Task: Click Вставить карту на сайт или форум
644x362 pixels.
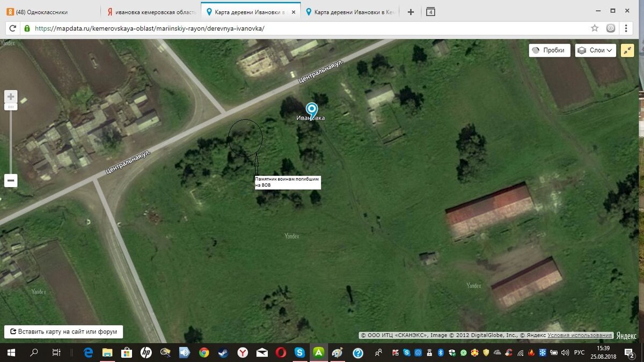Action: (x=63, y=332)
